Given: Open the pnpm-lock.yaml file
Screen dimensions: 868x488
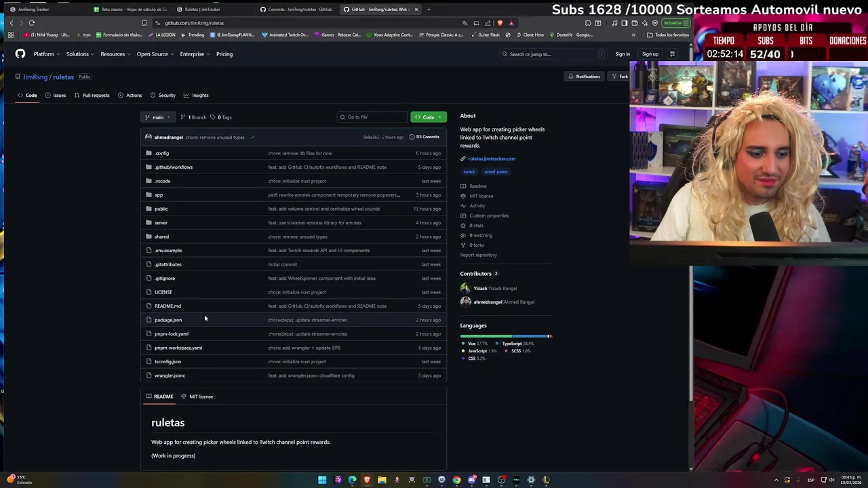Looking at the screenshot, I should point(172,333).
